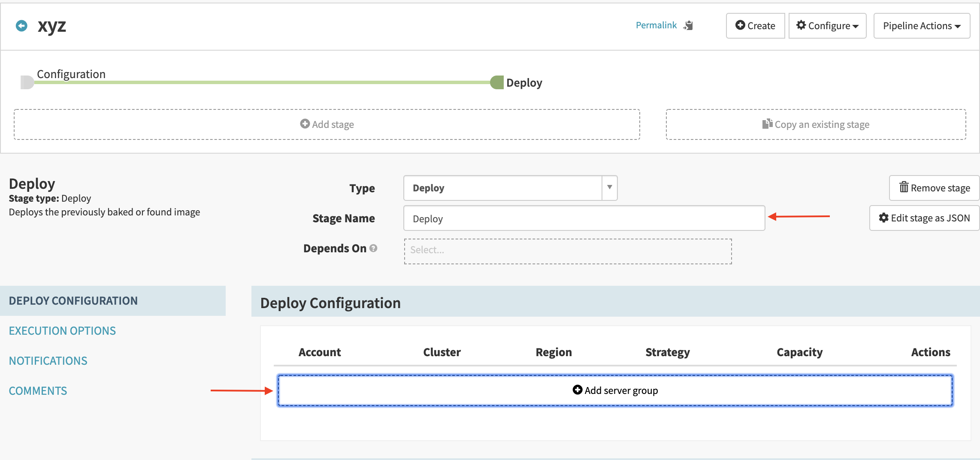
Task: Open the Configure dropdown menu
Action: point(827,26)
